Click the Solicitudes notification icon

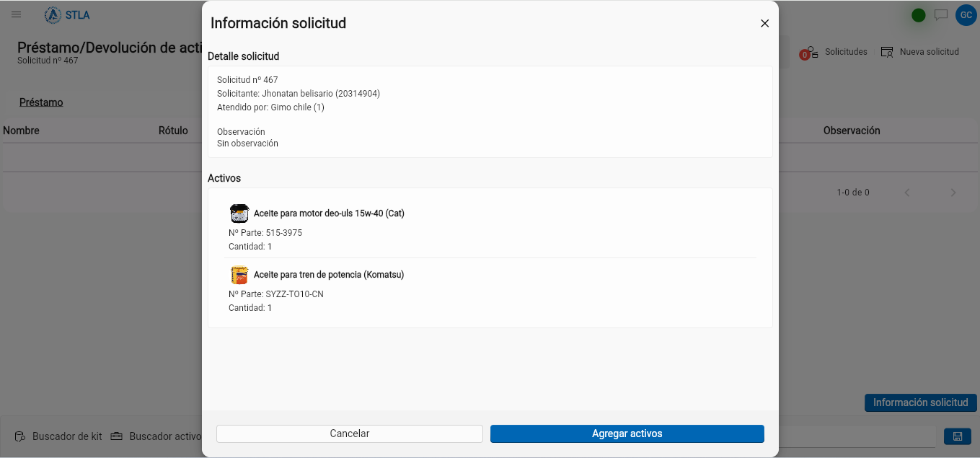809,53
